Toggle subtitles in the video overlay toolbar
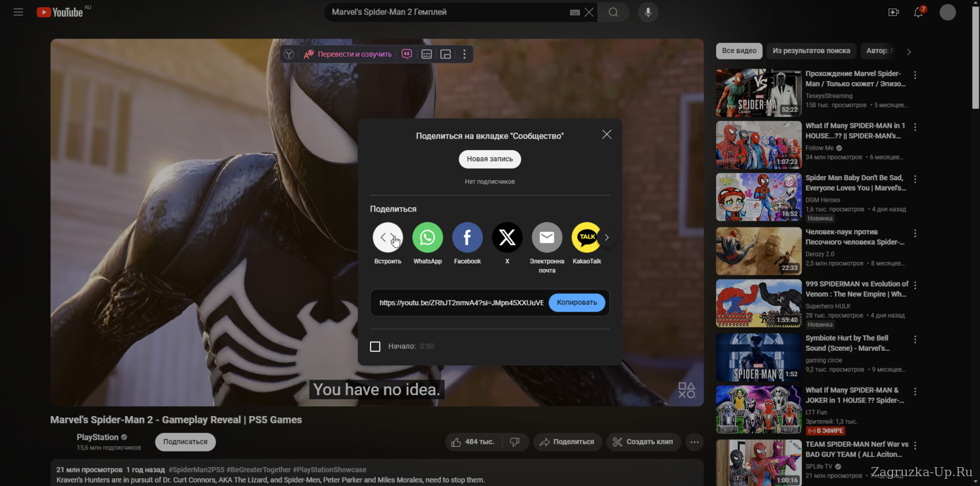This screenshot has height=486, width=980. (x=427, y=54)
